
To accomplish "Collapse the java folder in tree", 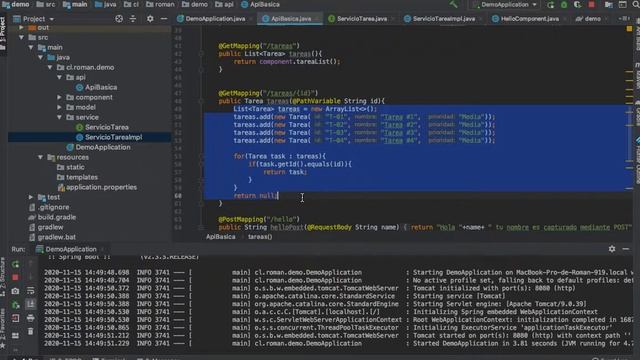I will (x=41, y=58).
